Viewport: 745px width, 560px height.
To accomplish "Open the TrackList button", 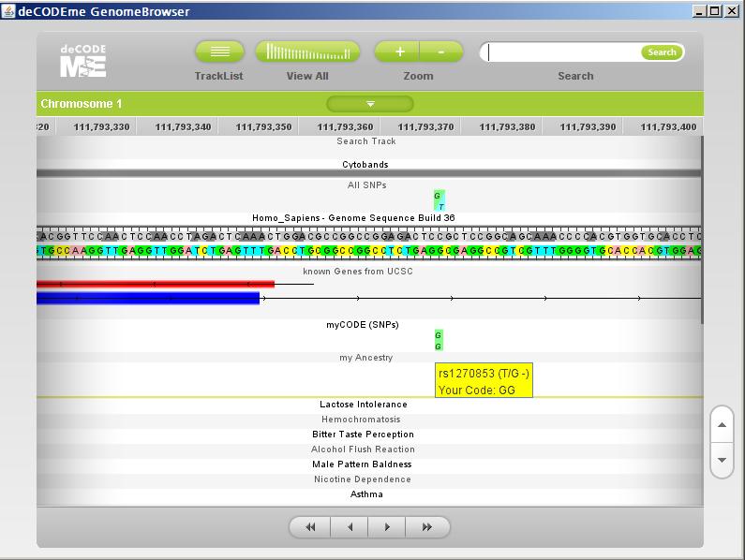I will tap(219, 52).
